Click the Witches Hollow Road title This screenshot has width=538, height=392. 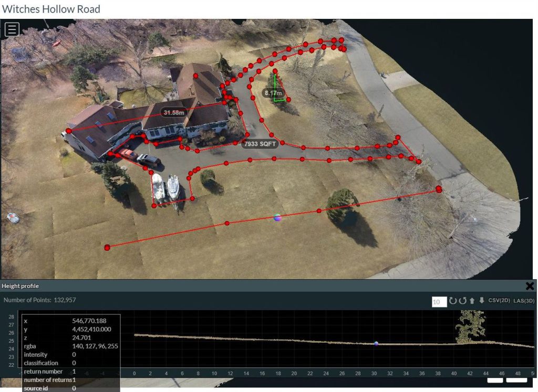[51, 9]
